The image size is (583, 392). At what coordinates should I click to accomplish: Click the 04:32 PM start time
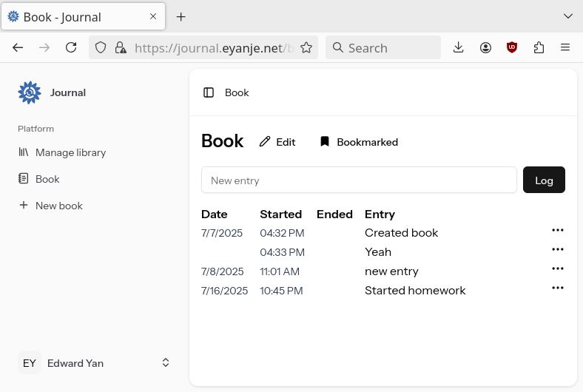tap(282, 233)
